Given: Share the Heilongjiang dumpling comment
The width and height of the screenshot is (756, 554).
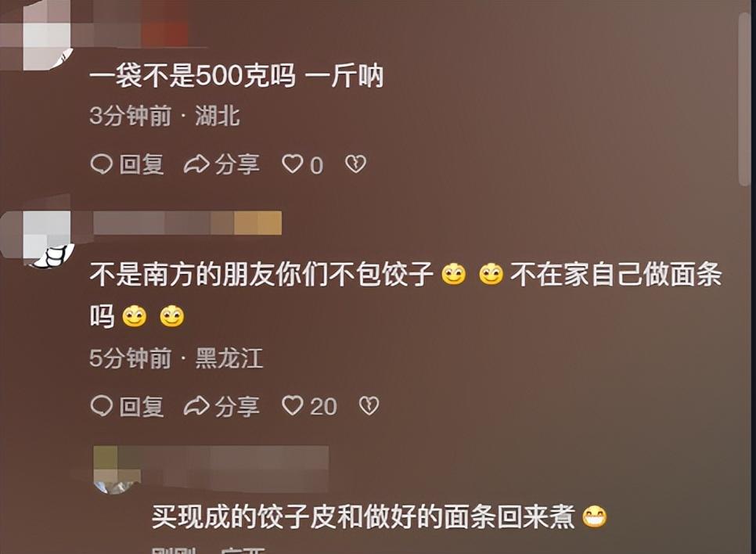Looking at the screenshot, I should click(221, 406).
